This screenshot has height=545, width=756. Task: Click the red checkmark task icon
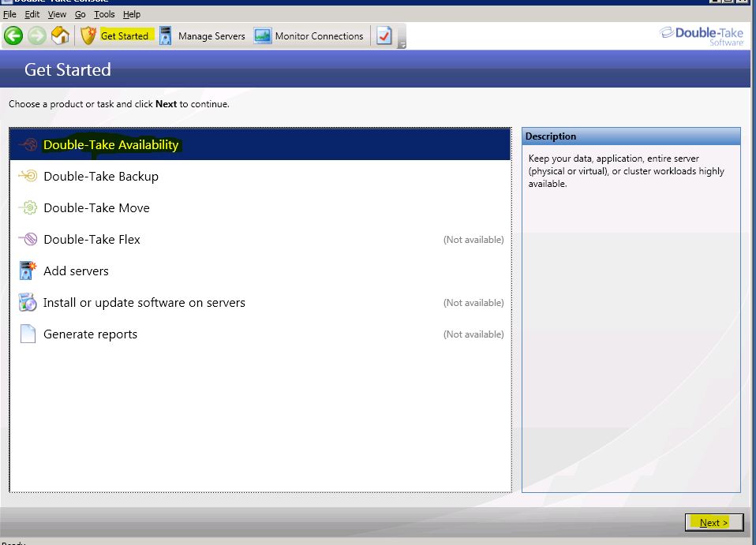point(384,35)
